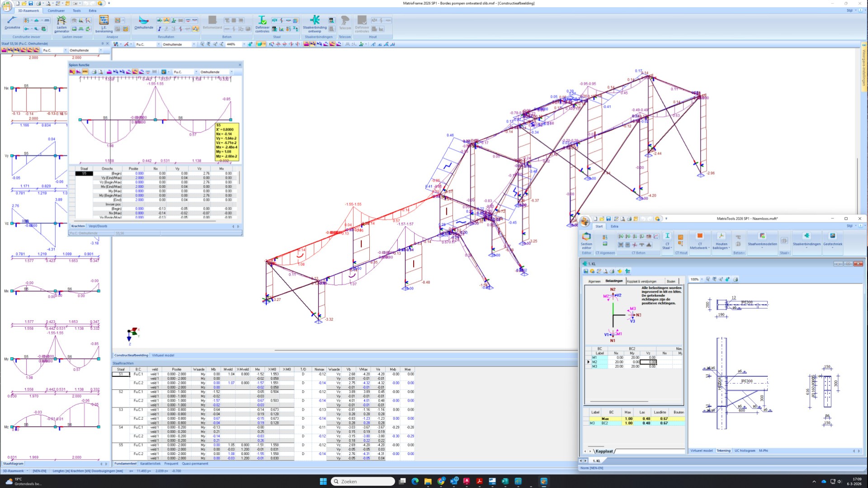This screenshot has width=868, height=488.
Task: Switch to Tools ribbon tab
Action: 77,10
